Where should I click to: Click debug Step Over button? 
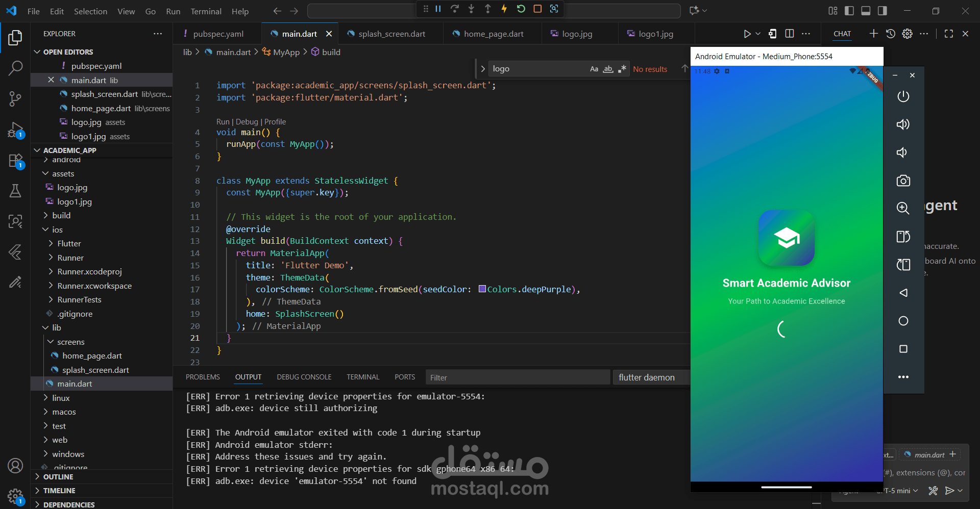point(454,9)
